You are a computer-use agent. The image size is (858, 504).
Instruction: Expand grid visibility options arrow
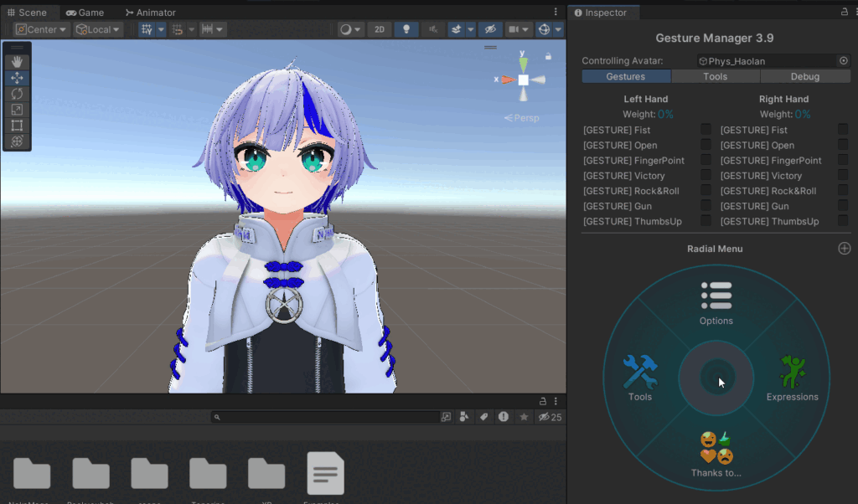point(161,29)
